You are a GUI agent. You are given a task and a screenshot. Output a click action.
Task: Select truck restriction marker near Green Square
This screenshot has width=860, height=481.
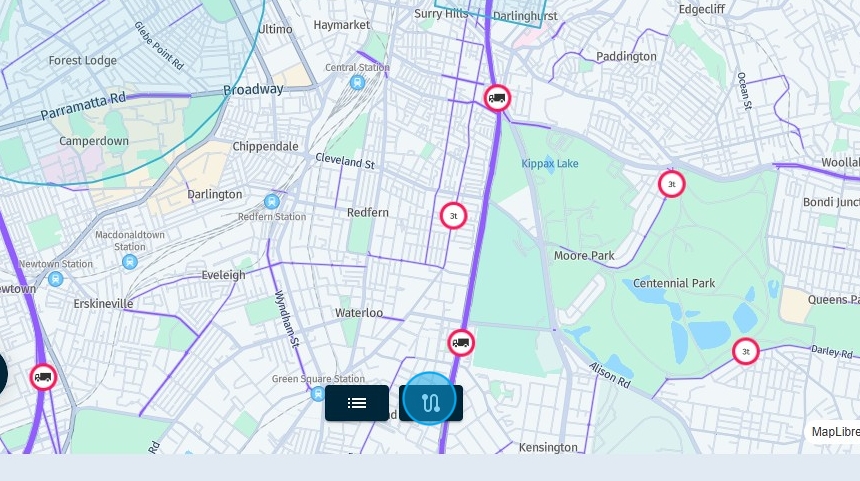point(461,343)
